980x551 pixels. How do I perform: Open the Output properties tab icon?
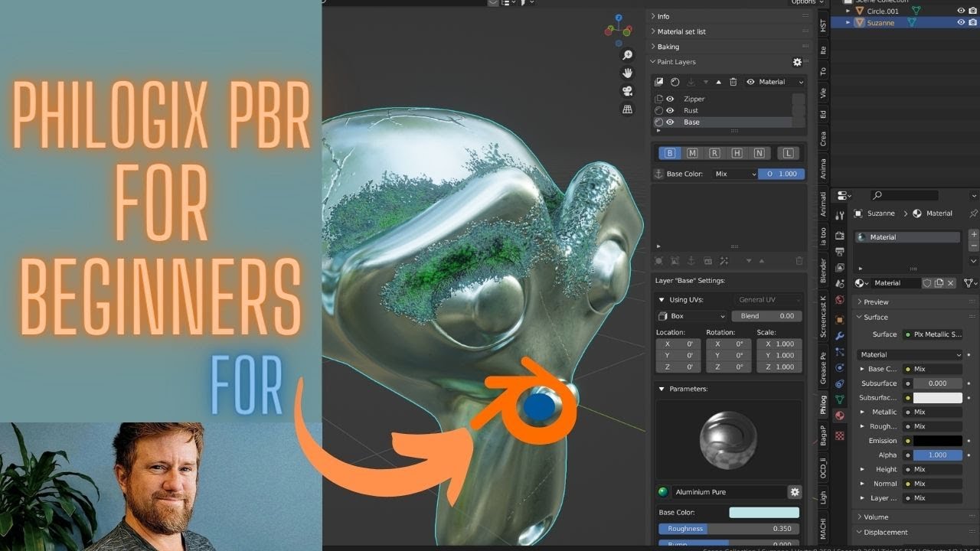pos(840,252)
